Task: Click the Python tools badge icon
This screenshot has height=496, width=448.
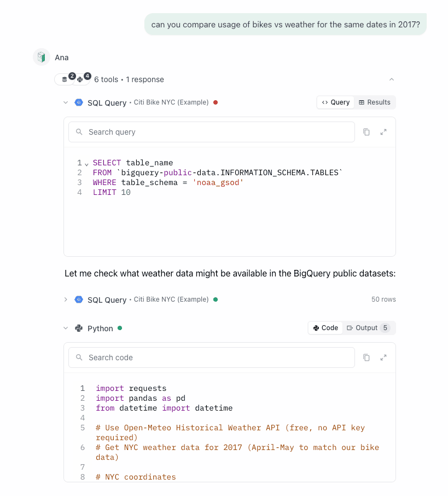Action: click(80, 79)
